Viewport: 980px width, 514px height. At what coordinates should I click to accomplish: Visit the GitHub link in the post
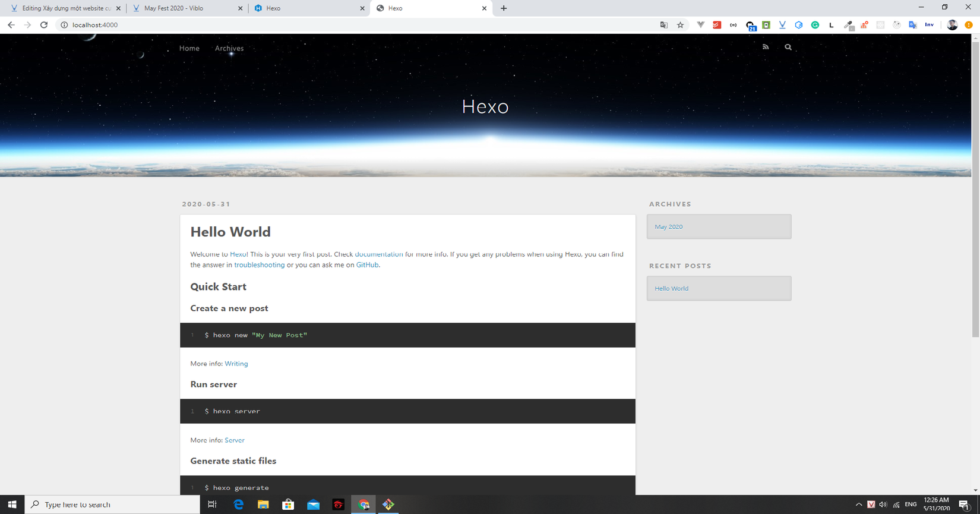pos(367,265)
